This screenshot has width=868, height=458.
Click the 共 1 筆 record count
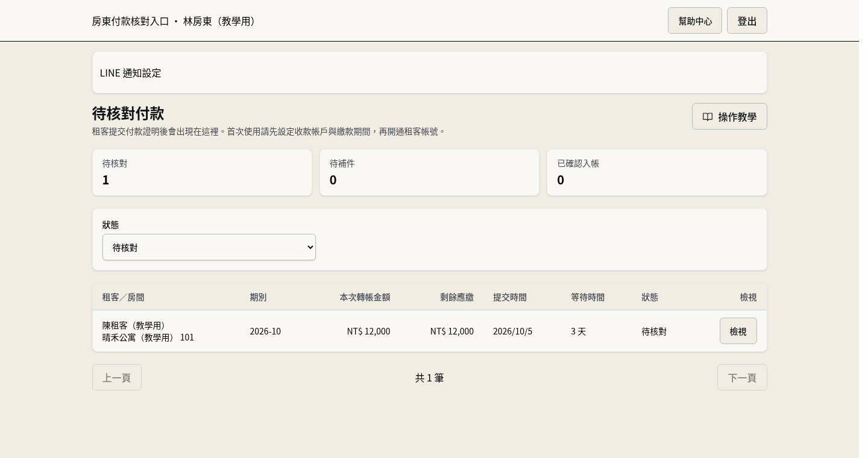coord(430,378)
